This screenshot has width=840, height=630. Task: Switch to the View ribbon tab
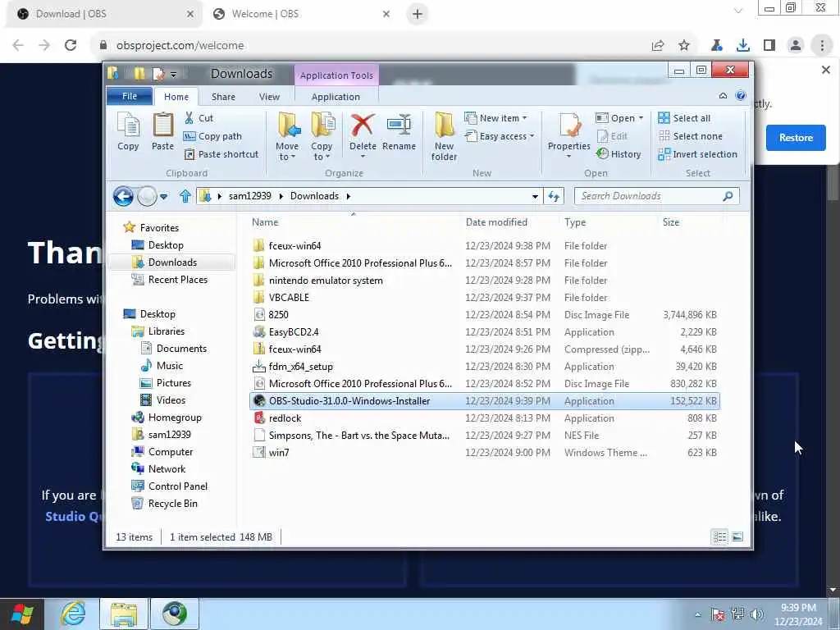(x=269, y=97)
